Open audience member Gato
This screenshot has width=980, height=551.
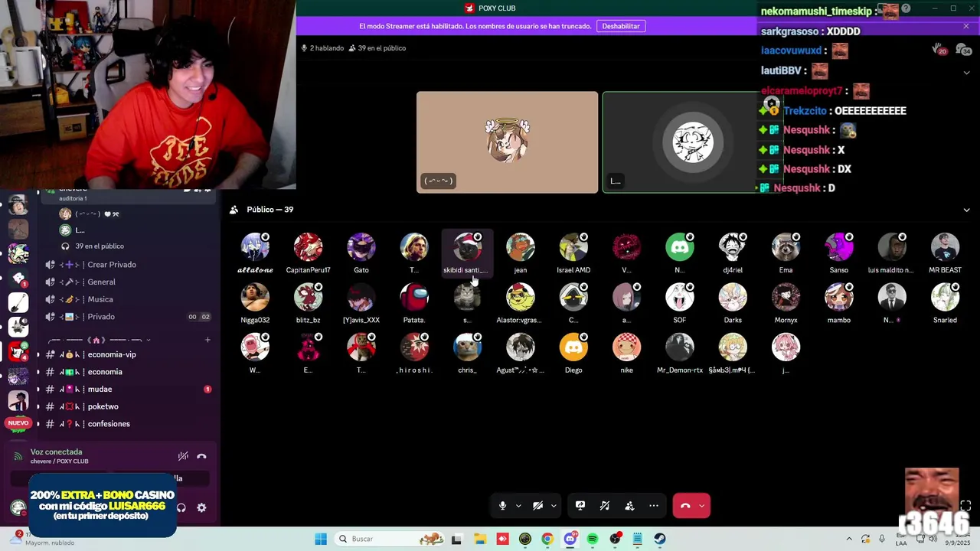(x=361, y=254)
